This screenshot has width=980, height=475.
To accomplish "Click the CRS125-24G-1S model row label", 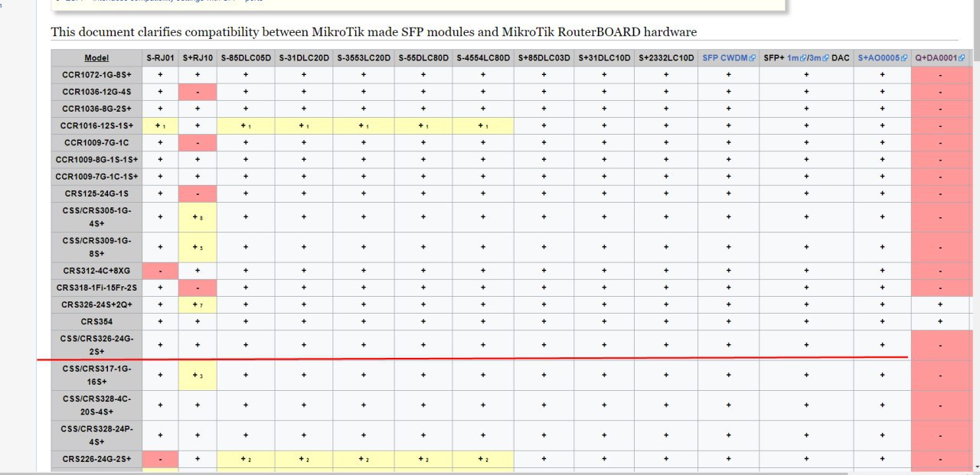I will (x=96, y=194).
